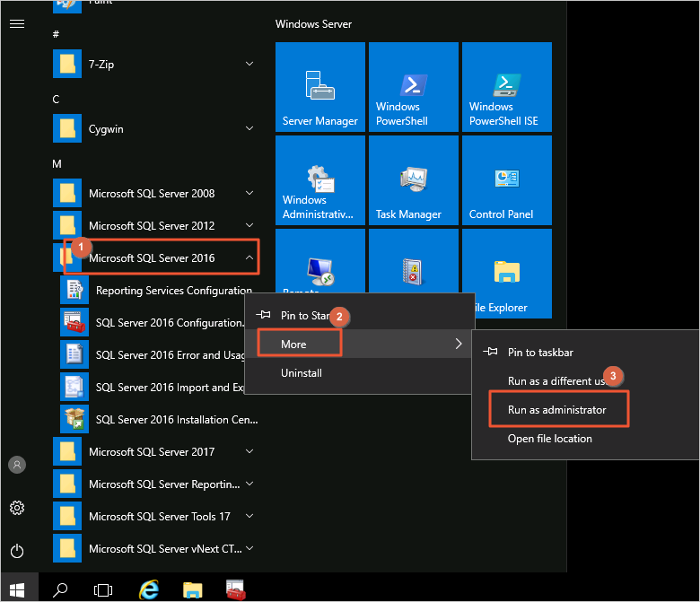Open the File Explorer tile
Image resolution: width=700 pixels, height=602 pixels.
(x=507, y=273)
